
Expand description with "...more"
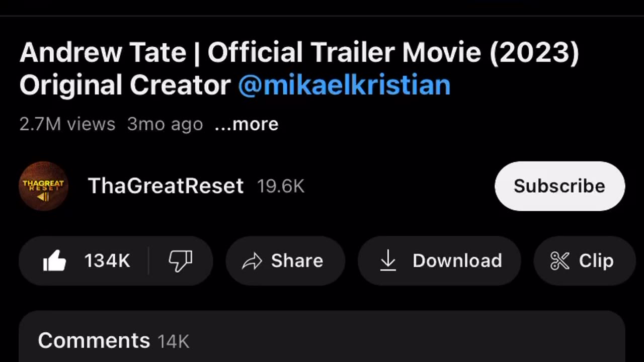click(x=247, y=124)
